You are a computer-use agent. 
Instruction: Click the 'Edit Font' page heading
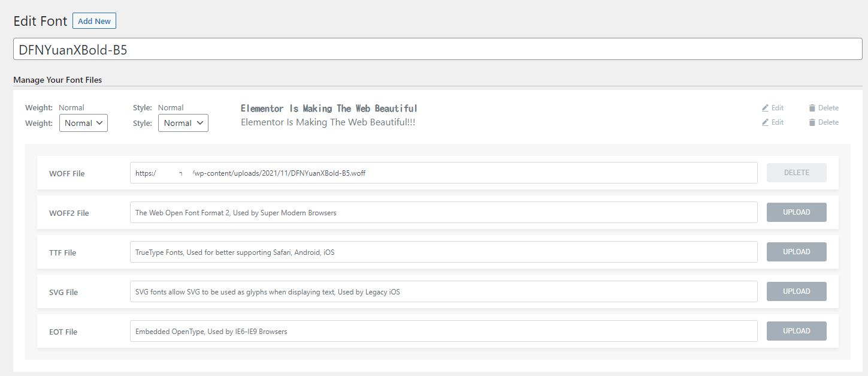[40, 21]
